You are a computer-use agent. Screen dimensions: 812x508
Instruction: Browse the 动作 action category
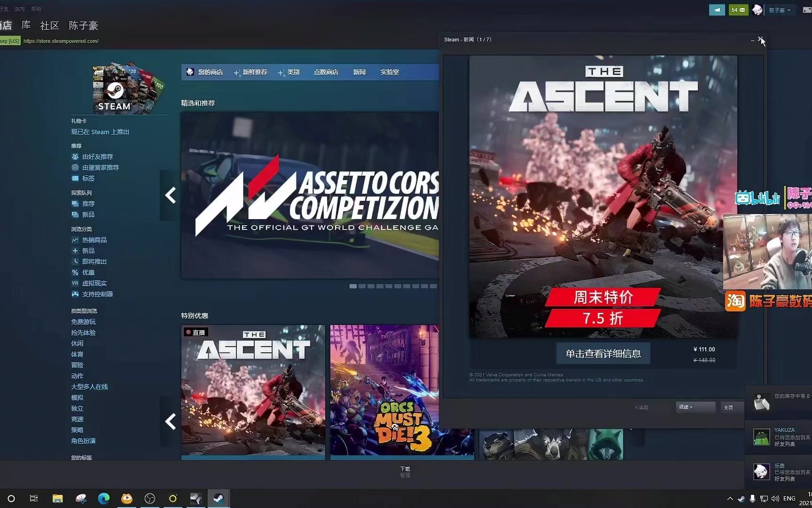pos(77,376)
